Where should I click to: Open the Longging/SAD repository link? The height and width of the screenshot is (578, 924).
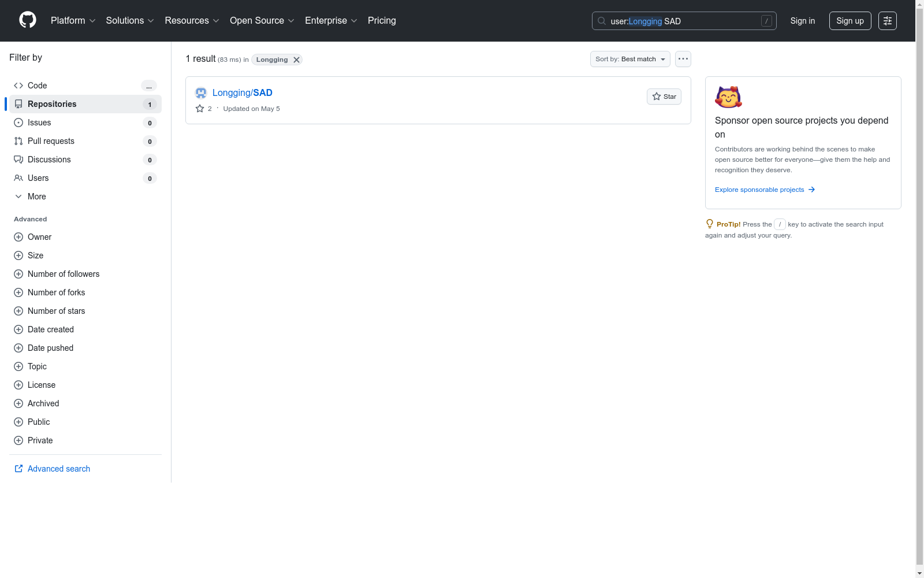[x=243, y=92]
